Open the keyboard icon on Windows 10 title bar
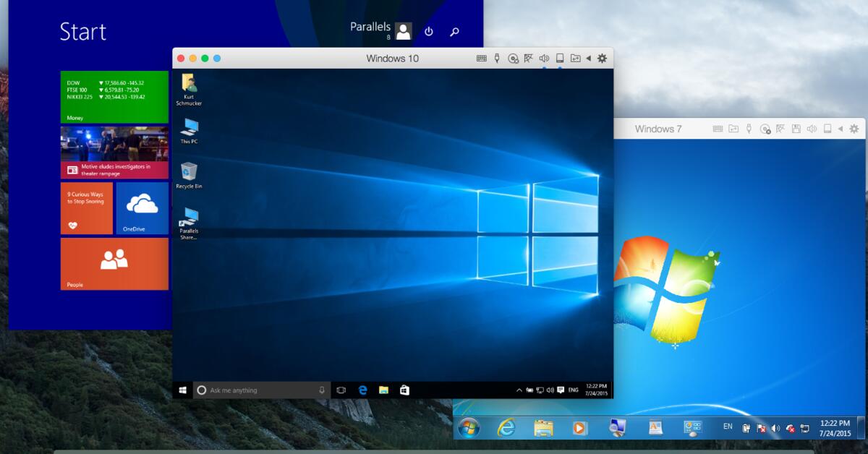This screenshot has height=454, width=868. (481, 58)
